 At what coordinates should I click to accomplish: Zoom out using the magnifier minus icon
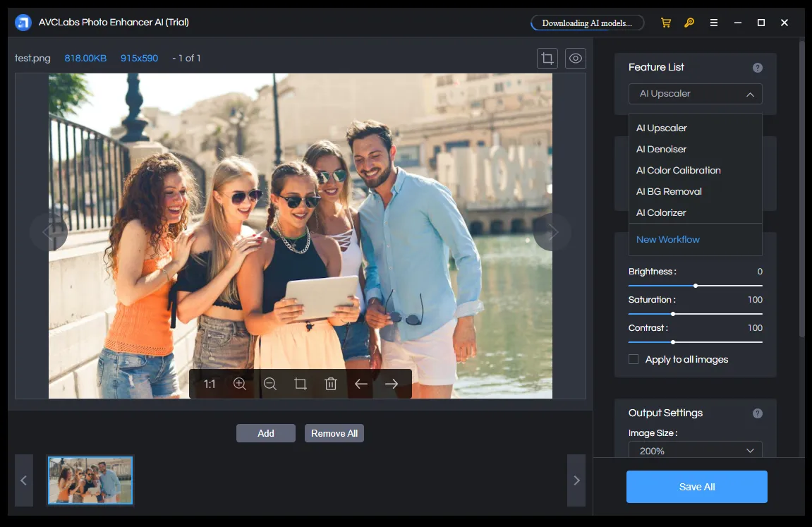[x=270, y=384]
